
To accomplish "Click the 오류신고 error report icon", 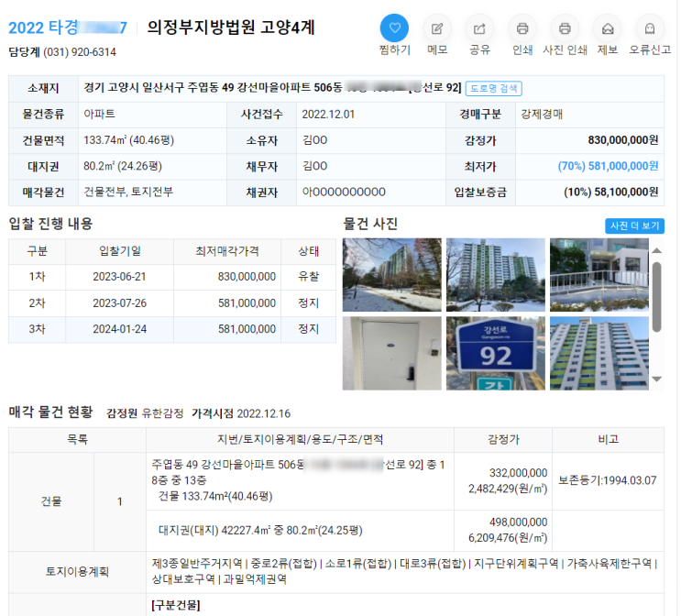I will [x=650, y=28].
